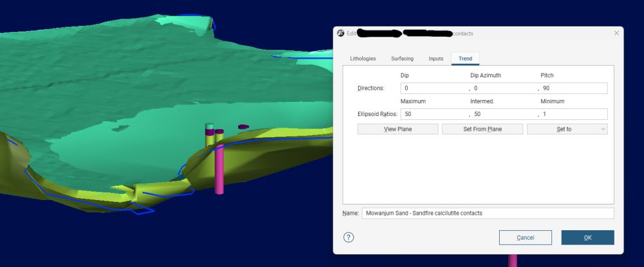
Task: Click the Maximum ellipsoid ratio field
Action: click(x=434, y=114)
